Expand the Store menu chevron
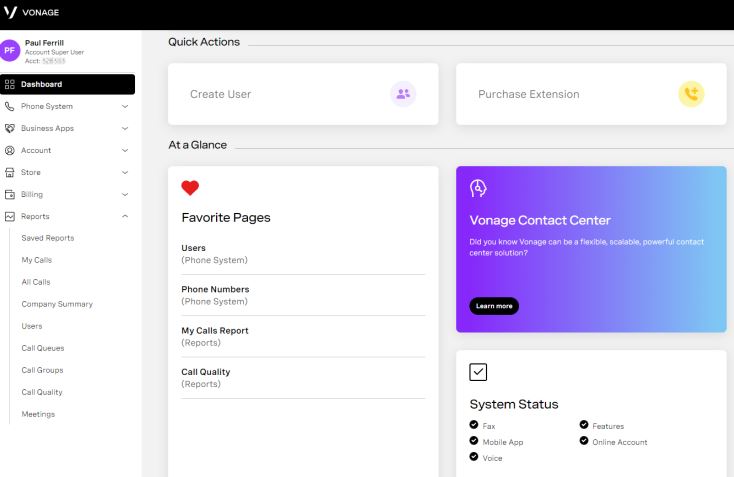 [125, 172]
